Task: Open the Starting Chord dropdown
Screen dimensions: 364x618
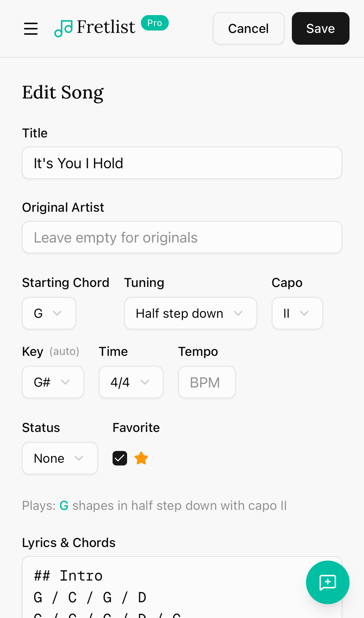Action: [49, 313]
